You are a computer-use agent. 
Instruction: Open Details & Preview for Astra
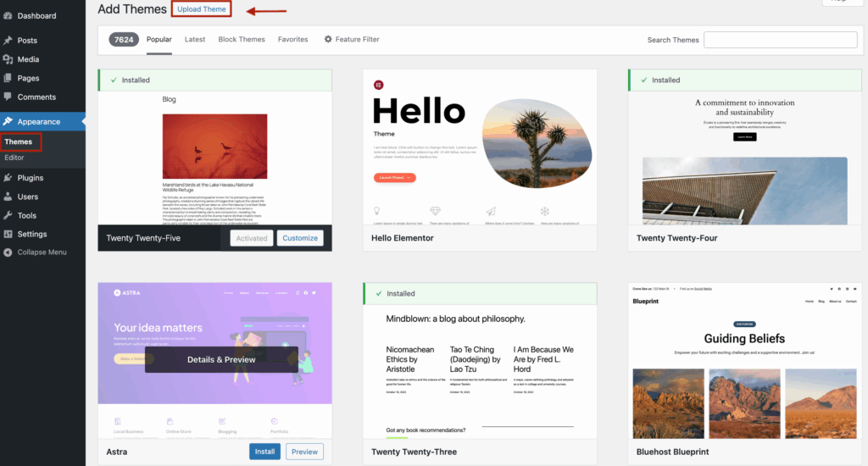click(221, 359)
